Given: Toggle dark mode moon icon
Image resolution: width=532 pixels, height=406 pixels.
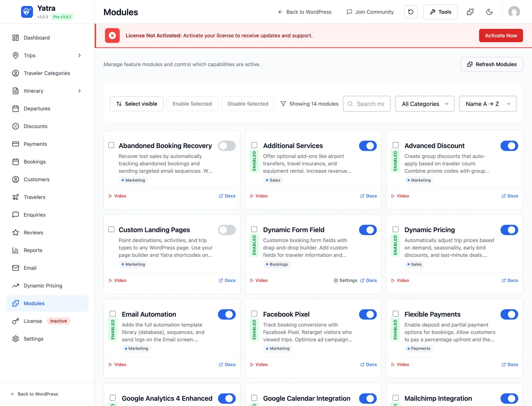Looking at the screenshot, I should point(490,12).
